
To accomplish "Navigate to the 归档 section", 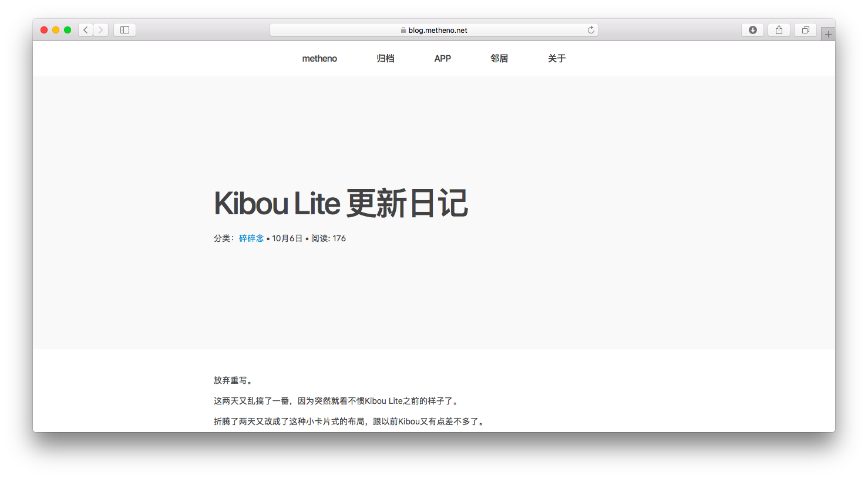I will click(385, 58).
